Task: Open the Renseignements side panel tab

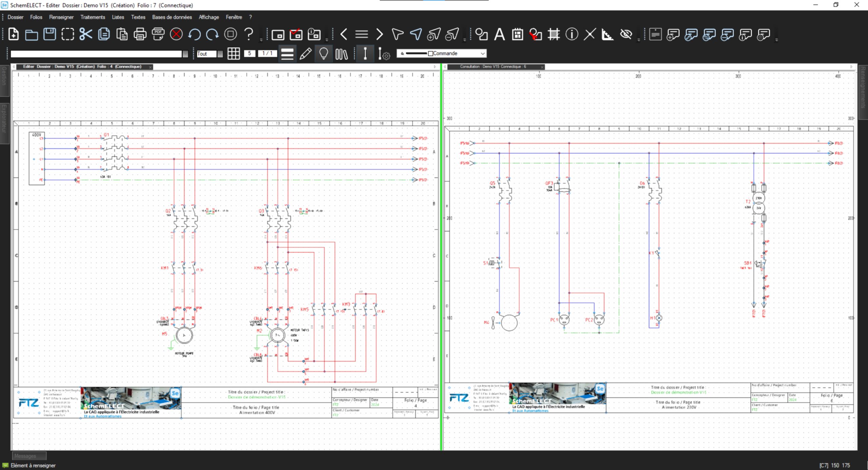Action: (x=863, y=88)
